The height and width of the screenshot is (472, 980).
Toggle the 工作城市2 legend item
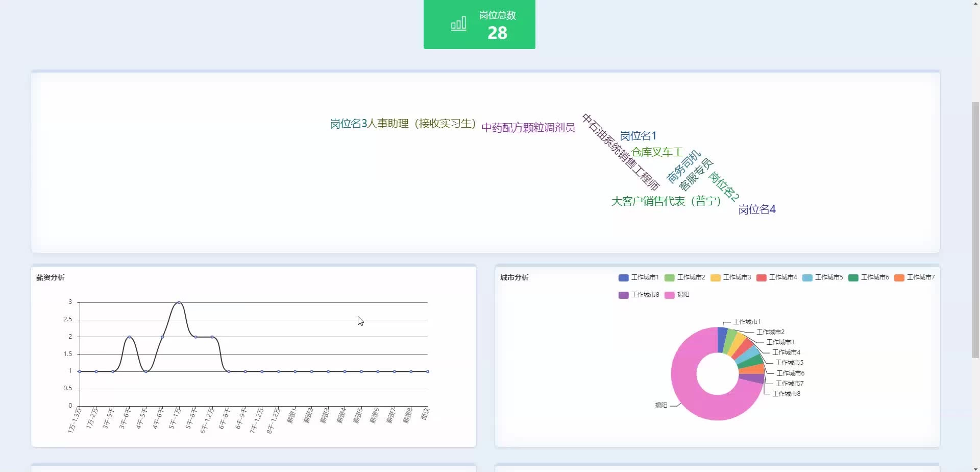click(684, 277)
